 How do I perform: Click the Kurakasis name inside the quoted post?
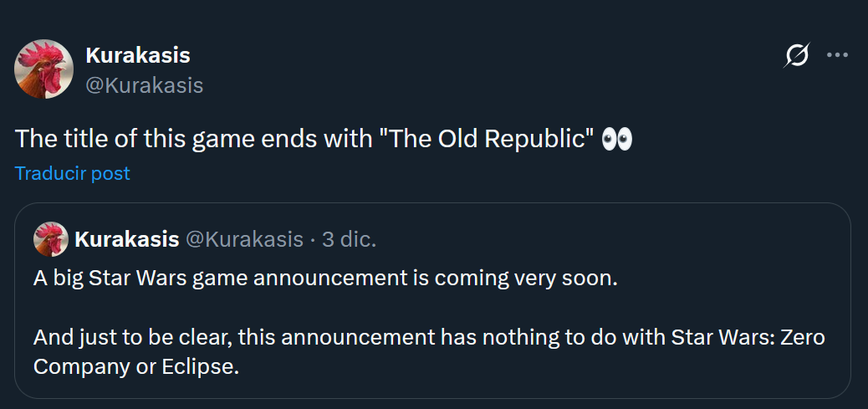click(x=127, y=239)
